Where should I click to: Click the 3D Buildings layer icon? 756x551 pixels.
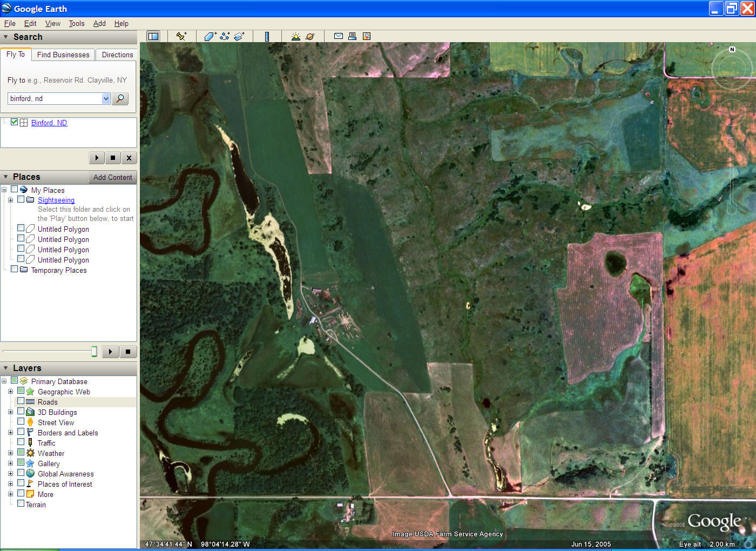[x=30, y=412]
